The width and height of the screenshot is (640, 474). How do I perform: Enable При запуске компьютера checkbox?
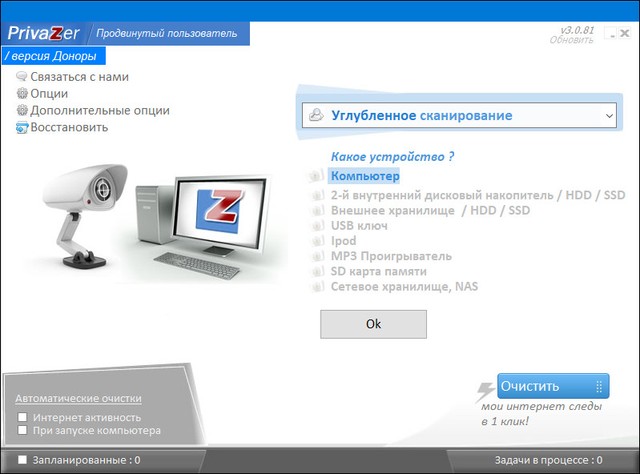(22, 430)
